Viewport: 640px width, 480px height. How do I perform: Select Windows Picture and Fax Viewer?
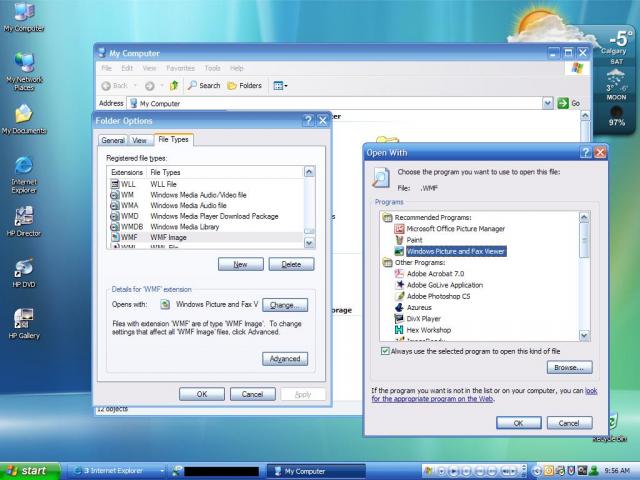451,251
